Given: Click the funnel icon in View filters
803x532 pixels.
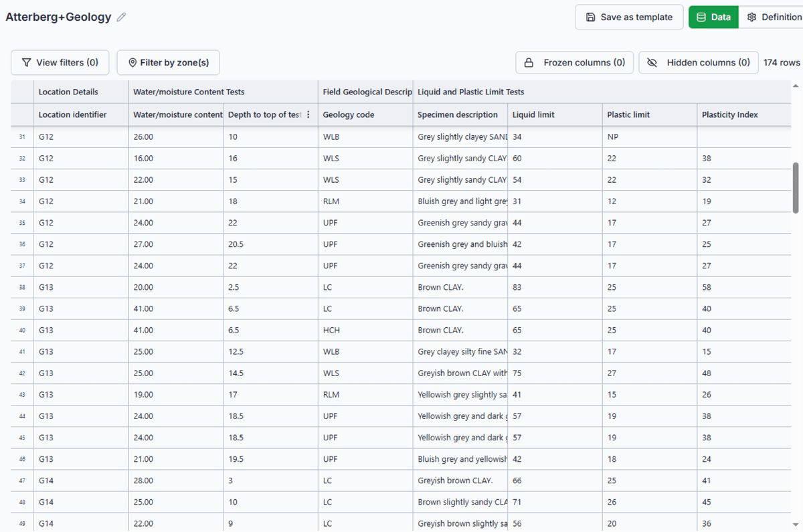Looking at the screenshot, I should point(27,62).
